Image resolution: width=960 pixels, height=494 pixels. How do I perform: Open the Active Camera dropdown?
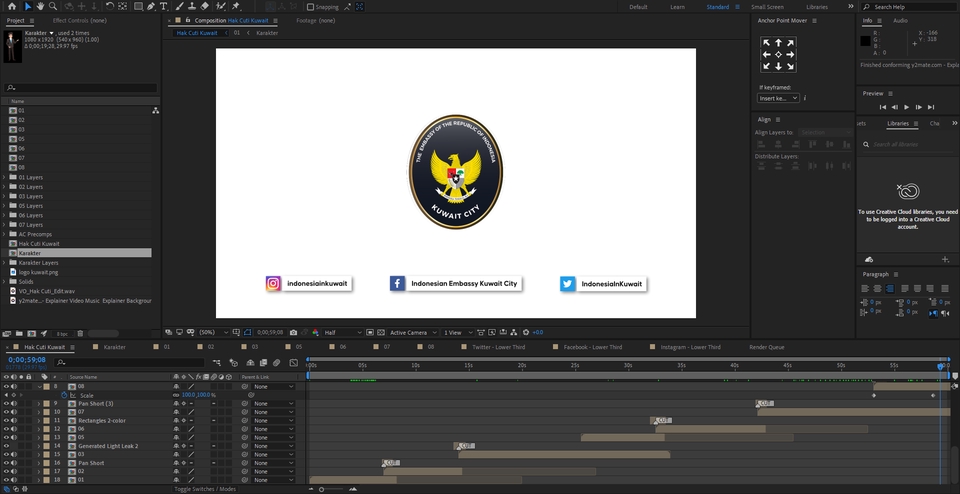click(x=413, y=332)
